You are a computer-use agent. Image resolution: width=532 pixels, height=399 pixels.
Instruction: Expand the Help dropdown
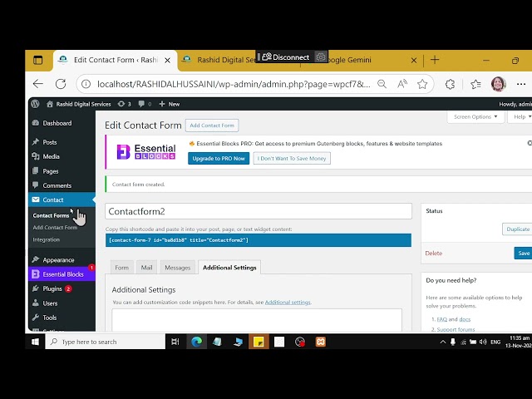[521, 116]
